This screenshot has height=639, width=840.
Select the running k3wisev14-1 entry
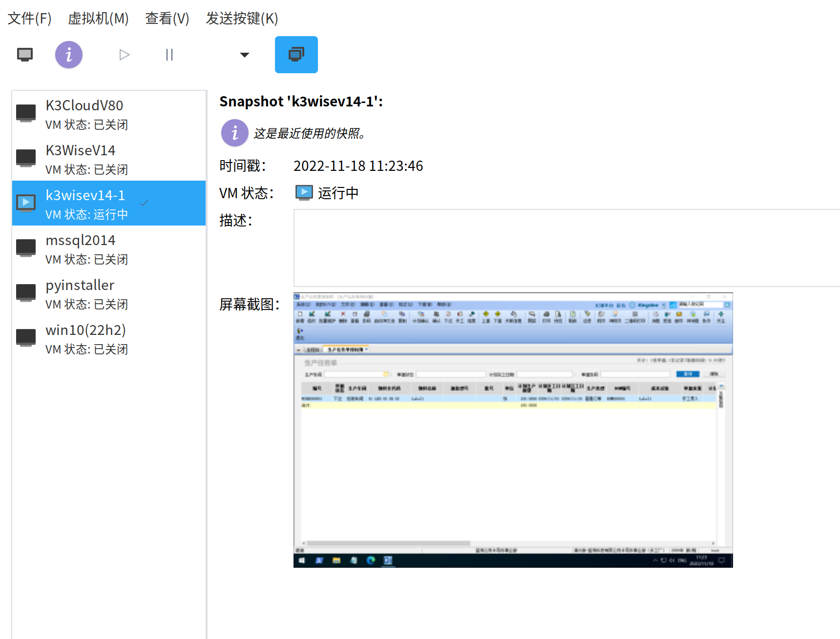86,203
